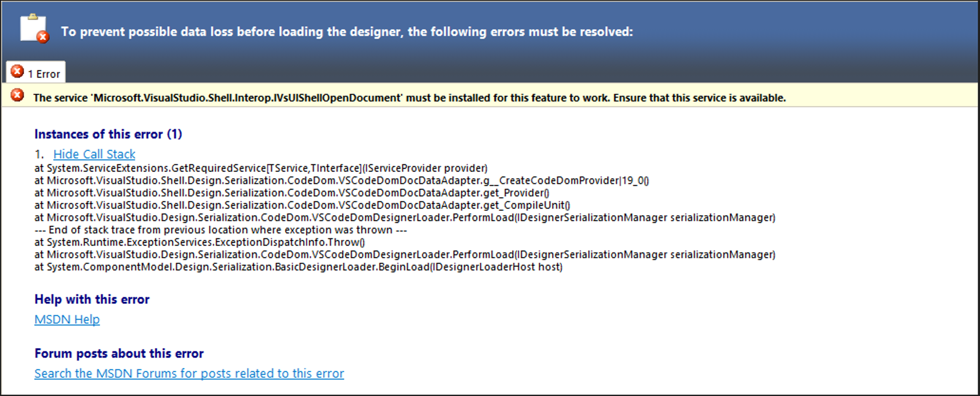Click the CreateCodeDomProvider stack trace line
This screenshot has width=980, height=396.
(342, 180)
